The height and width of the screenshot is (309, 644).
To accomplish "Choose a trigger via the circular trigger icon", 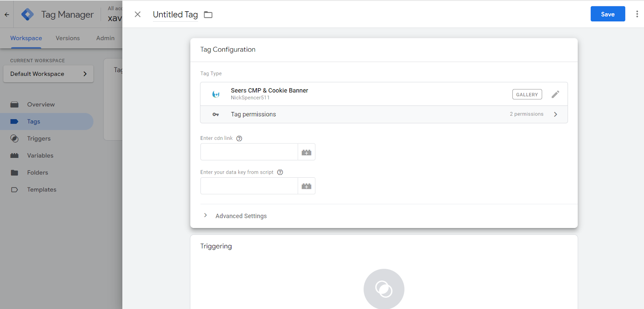I will pyautogui.click(x=384, y=289).
